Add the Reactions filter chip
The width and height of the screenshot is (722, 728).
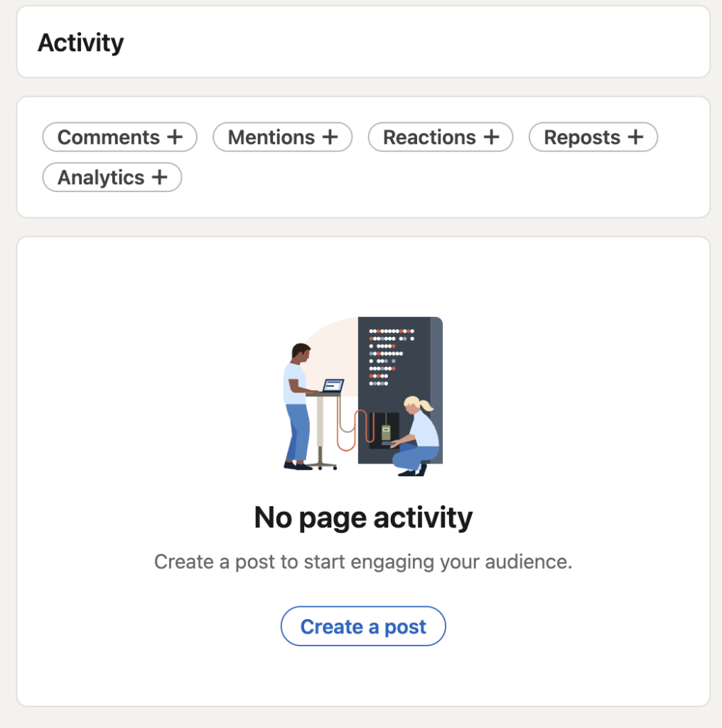[441, 137]
